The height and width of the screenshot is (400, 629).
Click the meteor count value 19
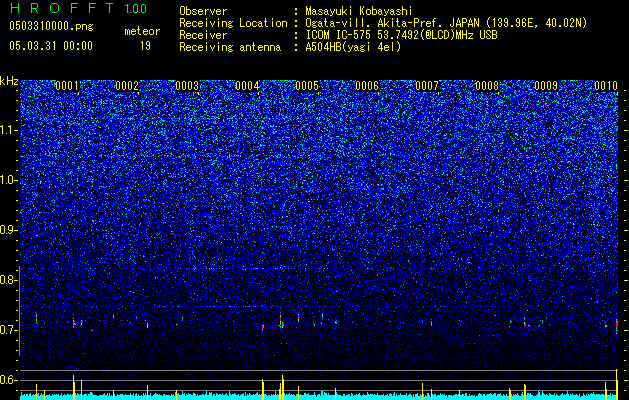point(145,46)
